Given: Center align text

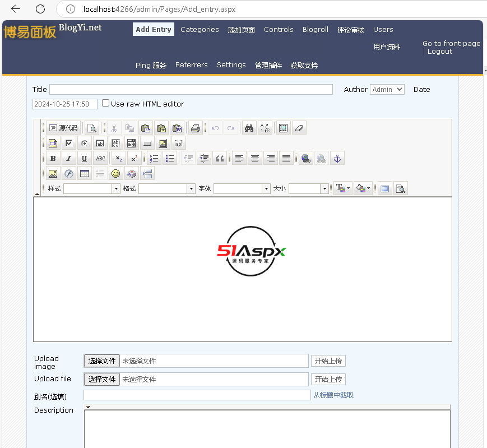Looking at the screenshot, I should click(255, 159).
